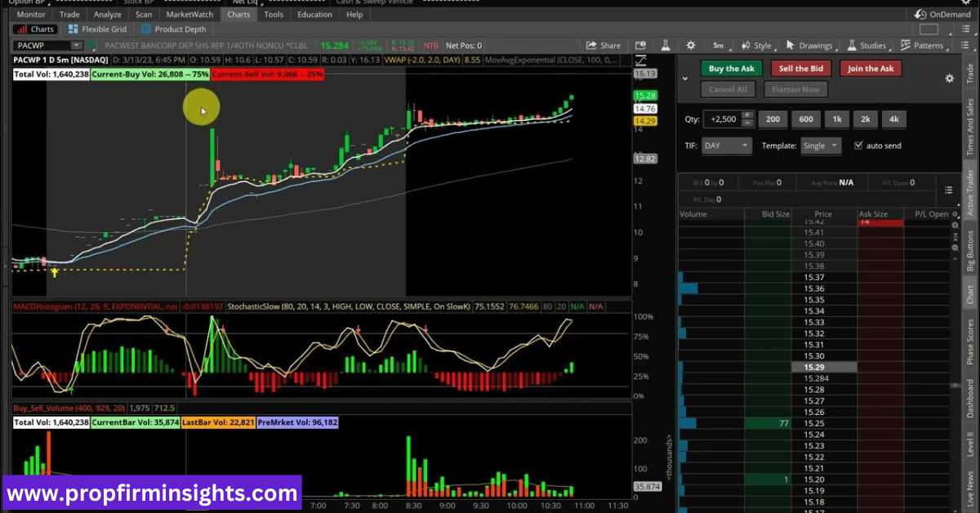Open the Studies menu
The height and width of the screenshot is (513, 980).
[x=866, y=46]
